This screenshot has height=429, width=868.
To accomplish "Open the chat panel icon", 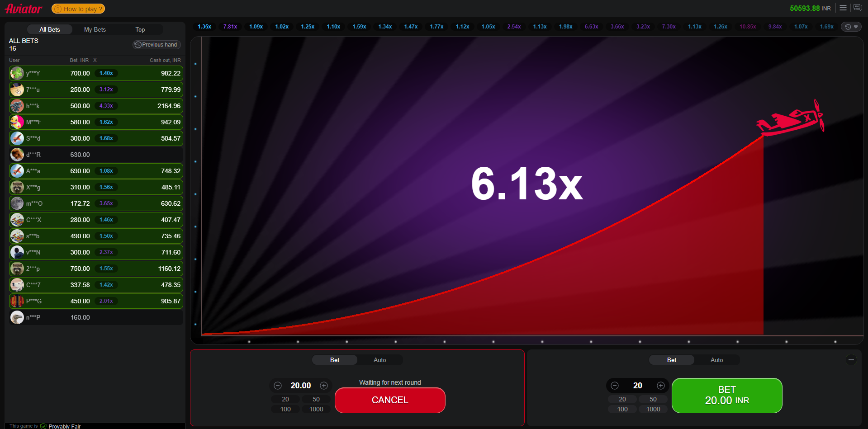I will [858, 8].
